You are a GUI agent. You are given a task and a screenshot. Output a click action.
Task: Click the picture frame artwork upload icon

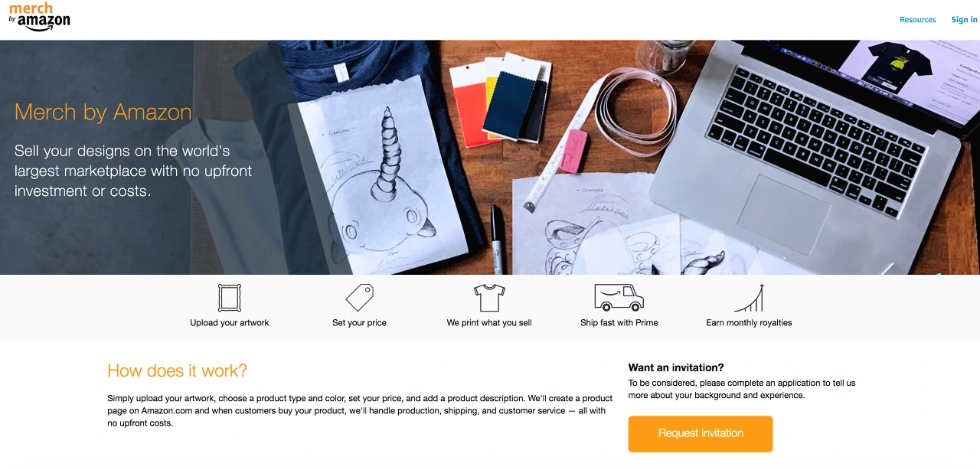(230, 297)
